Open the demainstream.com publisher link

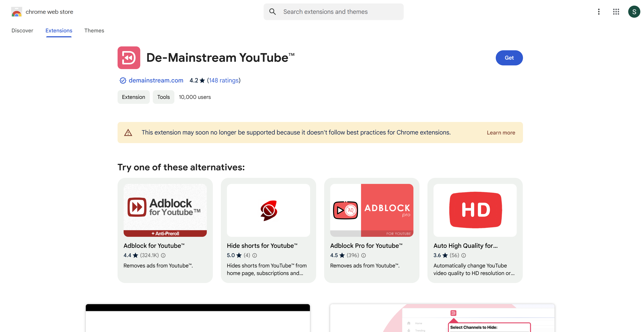(156, 81)
